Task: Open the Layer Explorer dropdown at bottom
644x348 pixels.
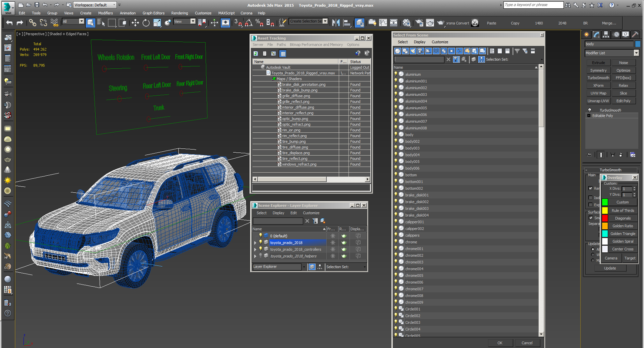Action: (279, 267)
